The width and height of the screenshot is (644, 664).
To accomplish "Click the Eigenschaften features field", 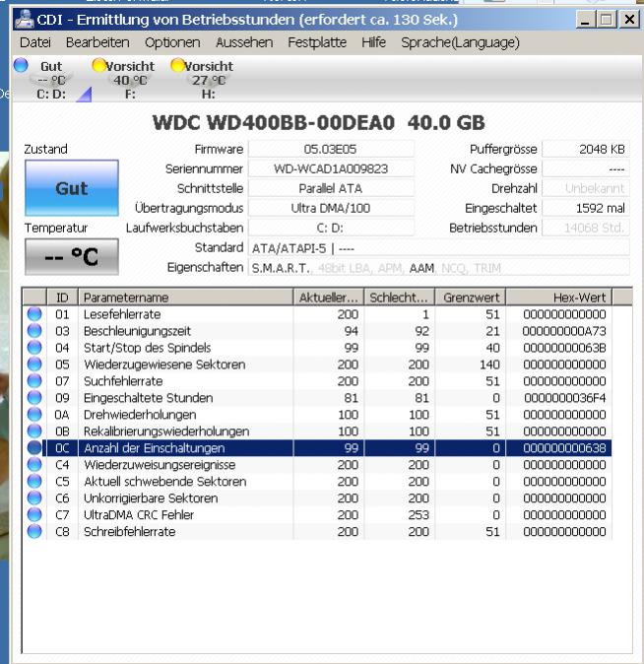I will coord(438,268).
